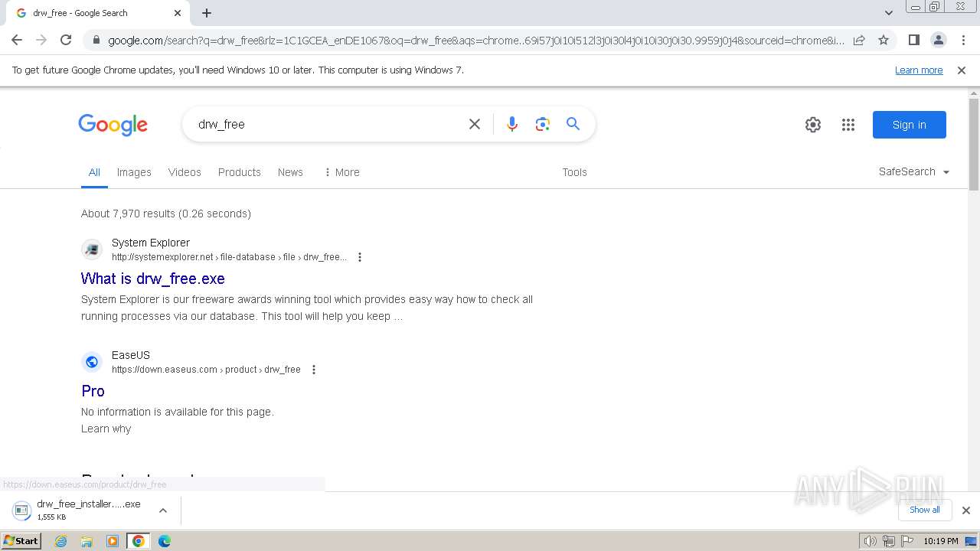Click the result count text
The image size is (980, 551).
click(166, 214)
